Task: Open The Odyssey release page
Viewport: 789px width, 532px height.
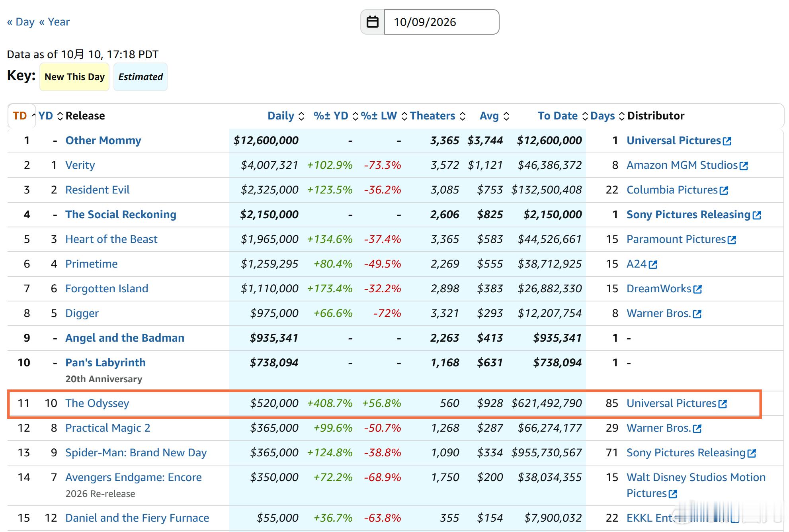Action: pos(97,403)
